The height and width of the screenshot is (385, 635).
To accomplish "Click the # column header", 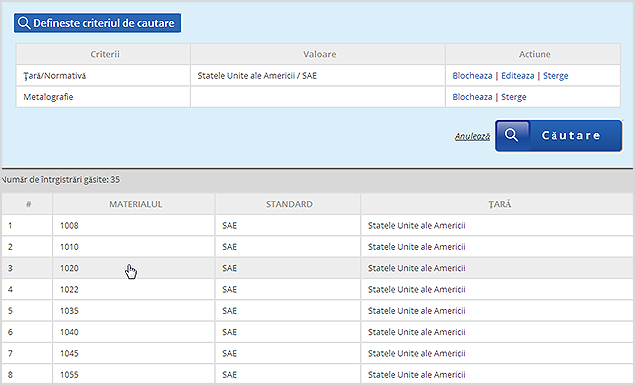I will 27,204.
